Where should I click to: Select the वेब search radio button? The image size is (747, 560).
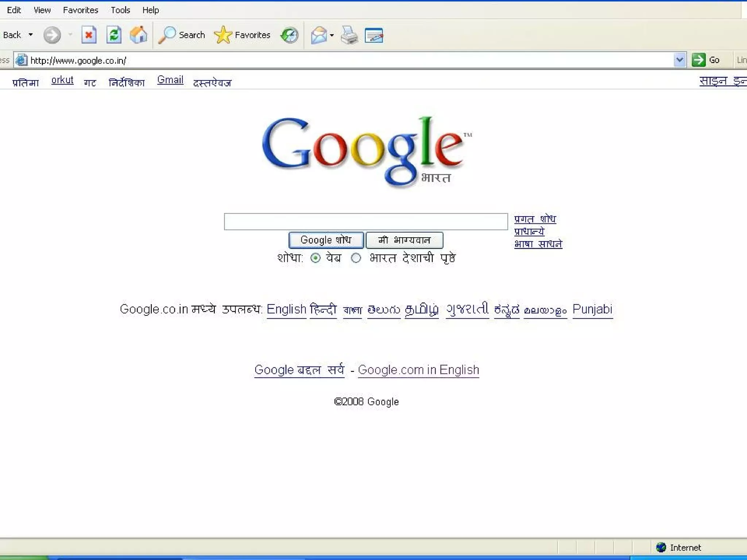(316, 258)
